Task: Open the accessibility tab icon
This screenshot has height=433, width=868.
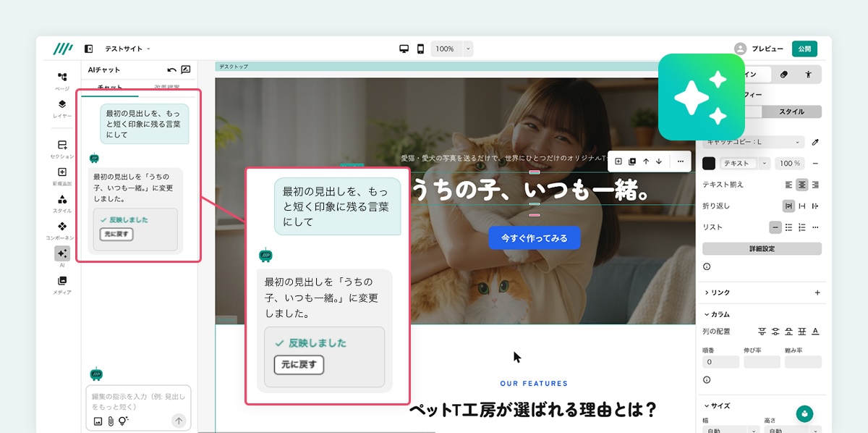Action: (808, 74)
